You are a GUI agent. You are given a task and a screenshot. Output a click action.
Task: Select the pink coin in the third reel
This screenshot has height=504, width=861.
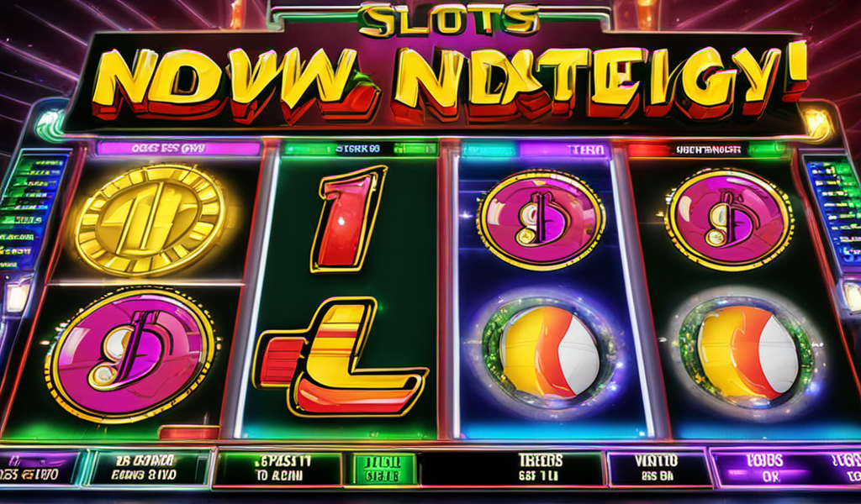(541, 219)
